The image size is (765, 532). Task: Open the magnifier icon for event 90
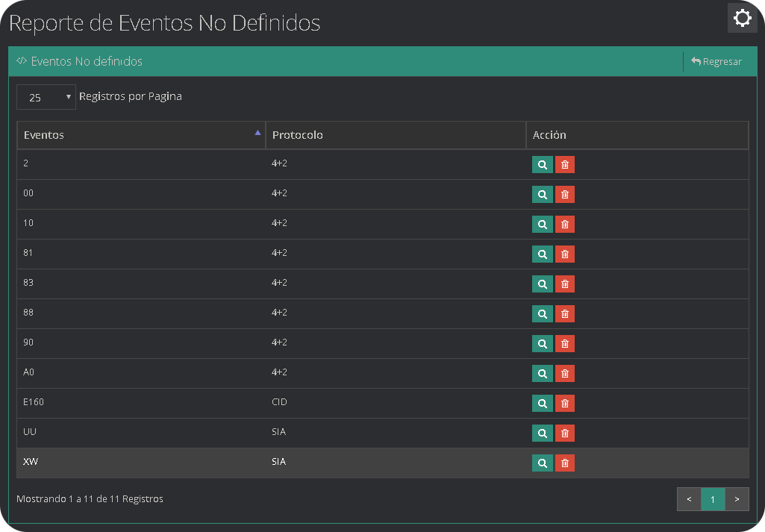click(543, 343)
